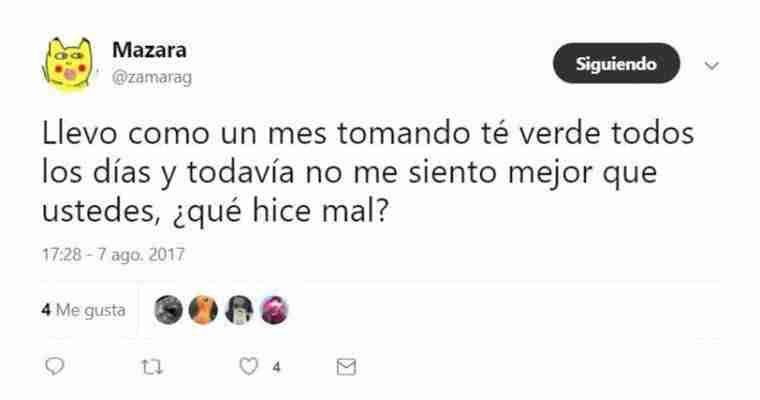Open the first gray liker avatar
This screenshot has width=760, height=400.
point(168,310)
